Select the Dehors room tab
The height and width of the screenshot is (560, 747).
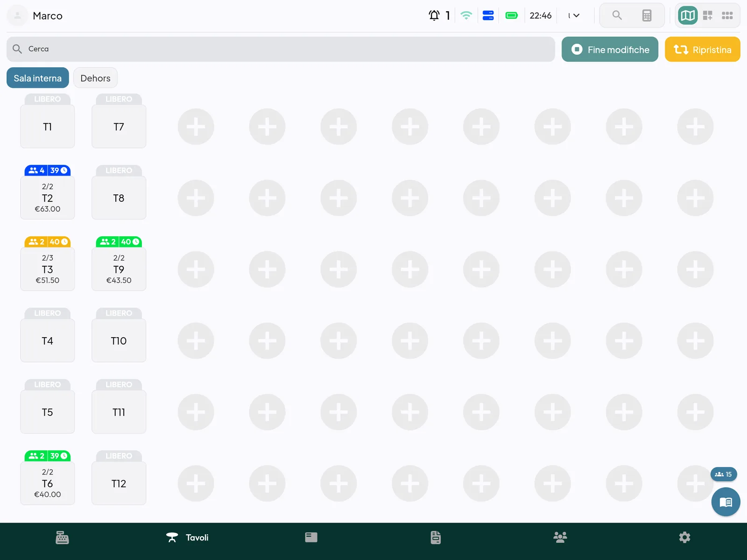click(95, 78)
